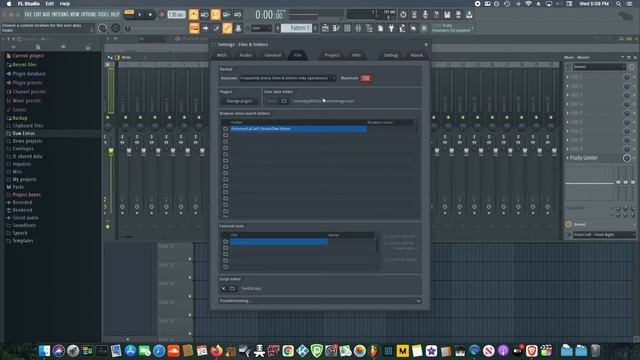Open the About settings tab

416,55
